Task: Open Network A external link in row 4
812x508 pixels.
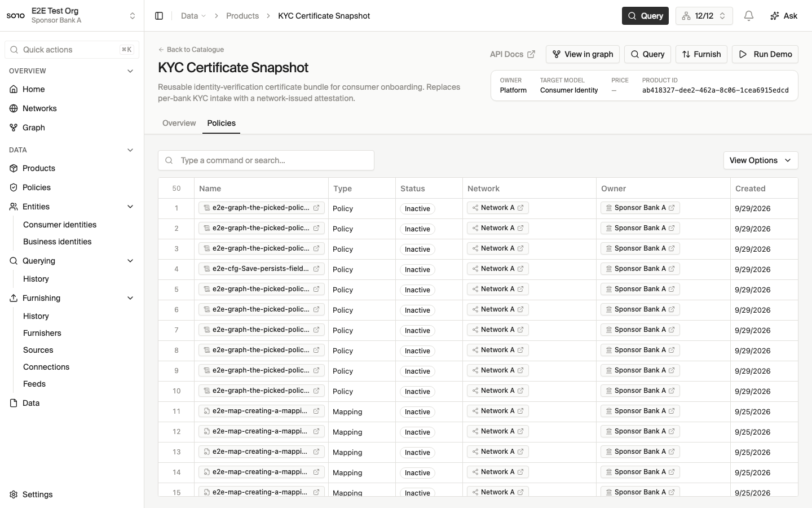Action: coord(520,269)
